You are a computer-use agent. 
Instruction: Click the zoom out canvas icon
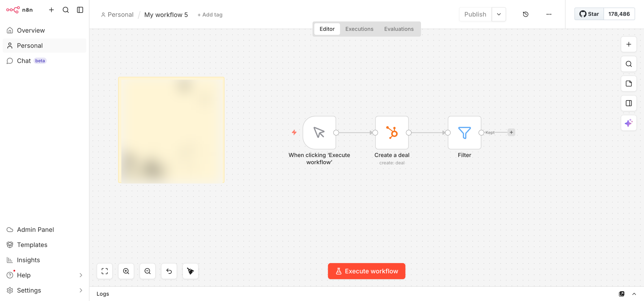147,271
